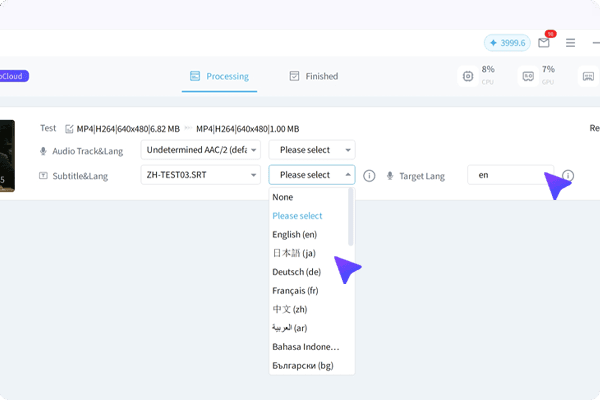This screenshot has height=400, width=600.
Task: Expand the Undetermined AAC/2 audio track dropdown
Action: [200, 150]
